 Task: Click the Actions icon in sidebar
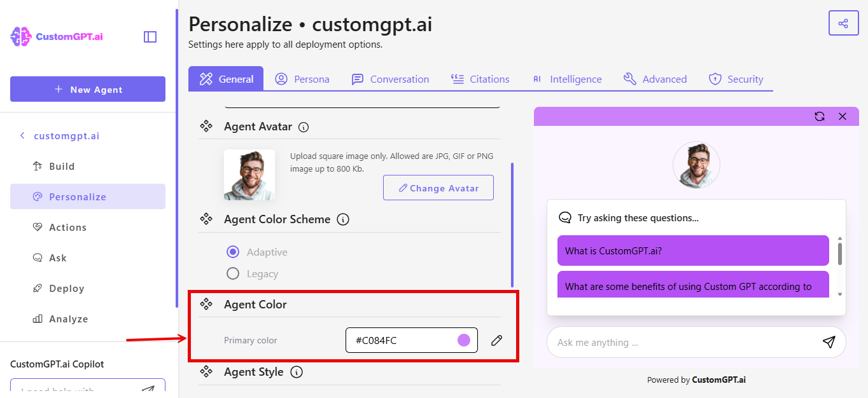(38, 228)
